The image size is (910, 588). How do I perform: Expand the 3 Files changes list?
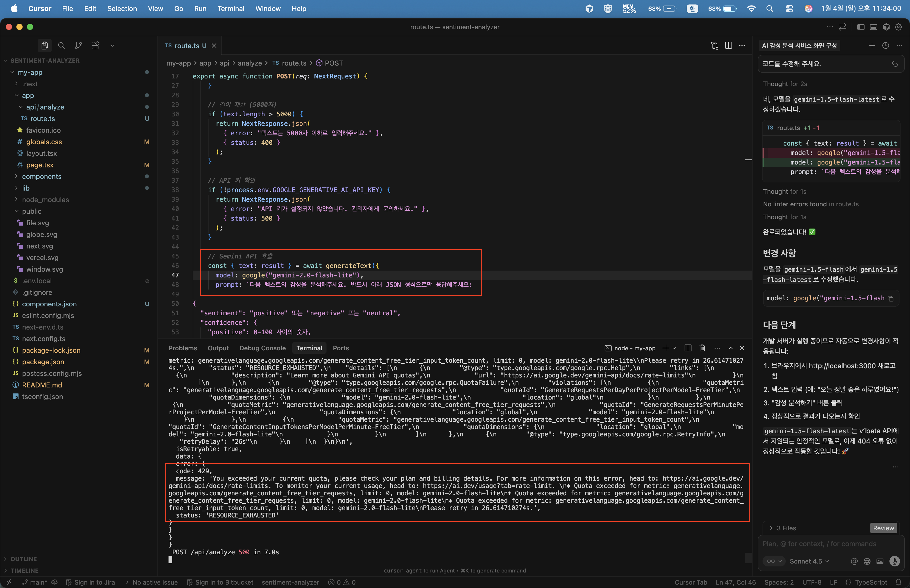coord(786,528)
